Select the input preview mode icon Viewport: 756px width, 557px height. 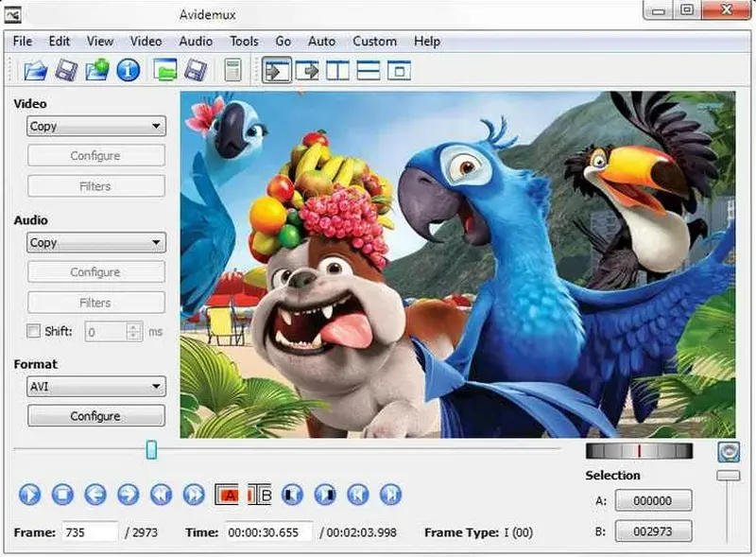[x=277, y=71]
